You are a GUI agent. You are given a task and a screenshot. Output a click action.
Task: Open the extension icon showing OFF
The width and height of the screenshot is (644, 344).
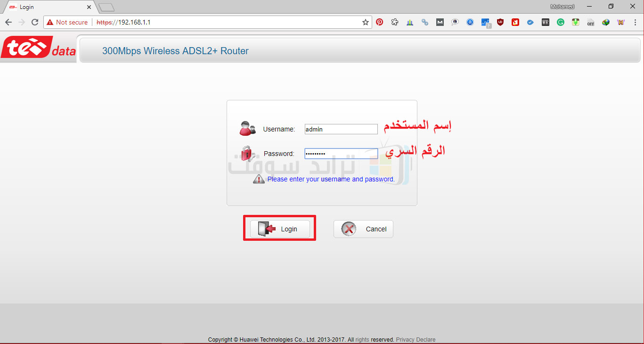(x=591, y=22)
